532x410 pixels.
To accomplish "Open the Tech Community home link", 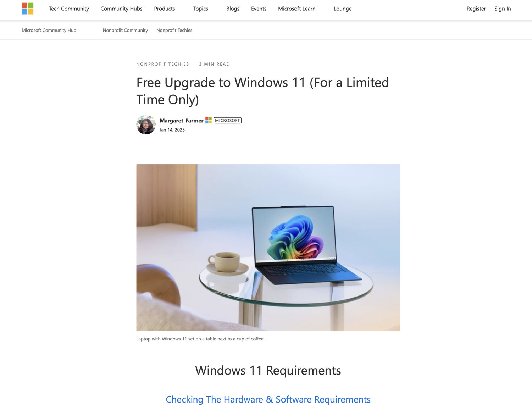I will (69, 9).
